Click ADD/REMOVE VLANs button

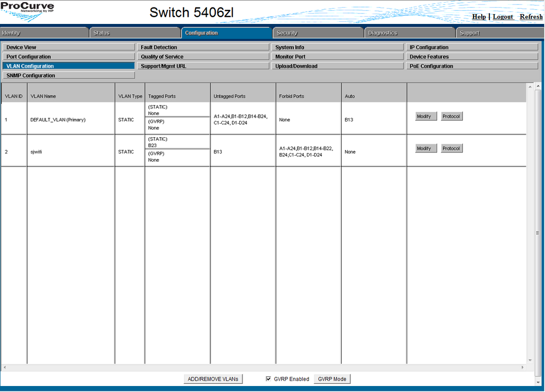pos(213,379)
